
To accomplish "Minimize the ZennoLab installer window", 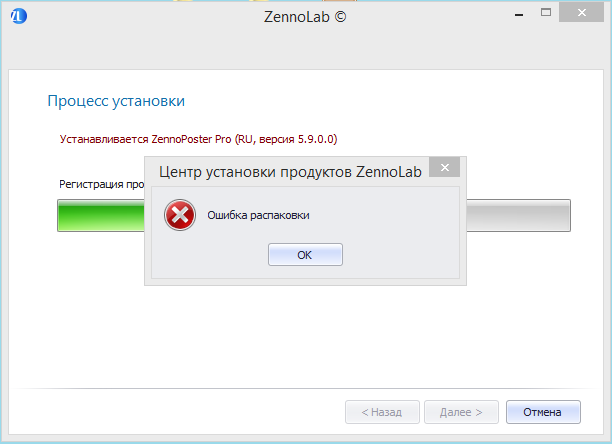I will coord(519,14).
